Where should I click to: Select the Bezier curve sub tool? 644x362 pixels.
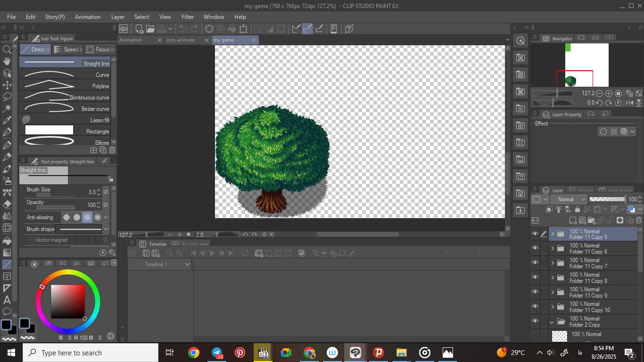tap(65, 108)
